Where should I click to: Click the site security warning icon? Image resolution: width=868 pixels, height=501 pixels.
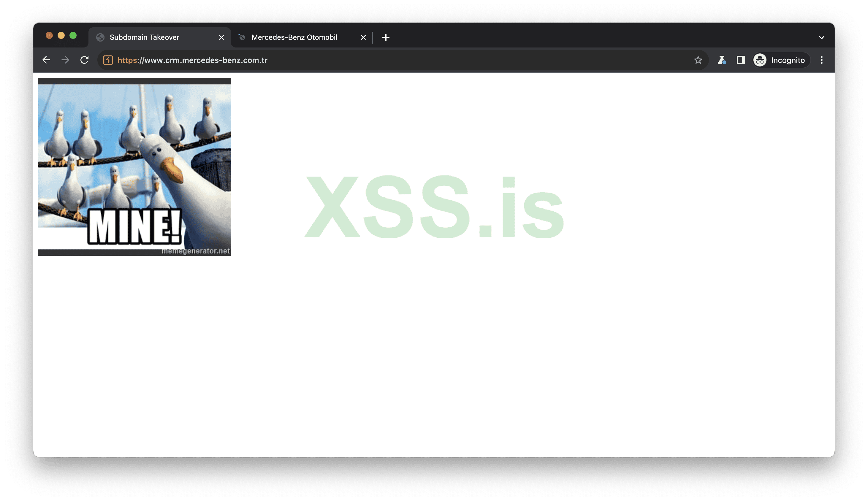(108, 60)
